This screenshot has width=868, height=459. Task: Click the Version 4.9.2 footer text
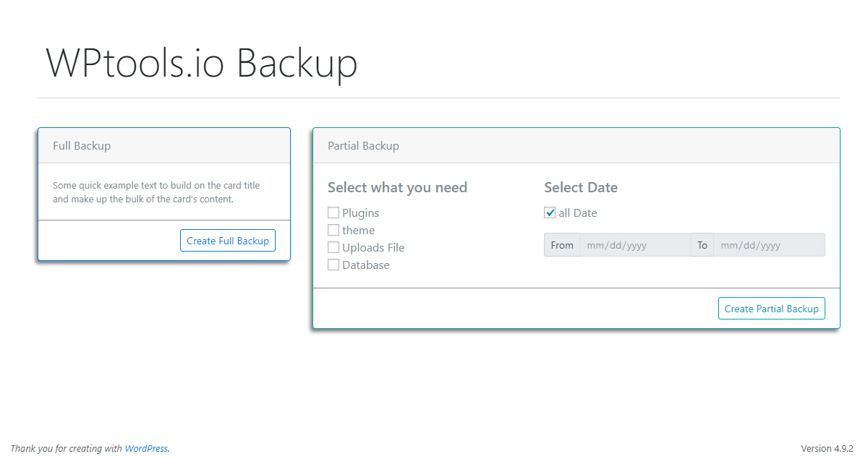(x=827, y=448)
